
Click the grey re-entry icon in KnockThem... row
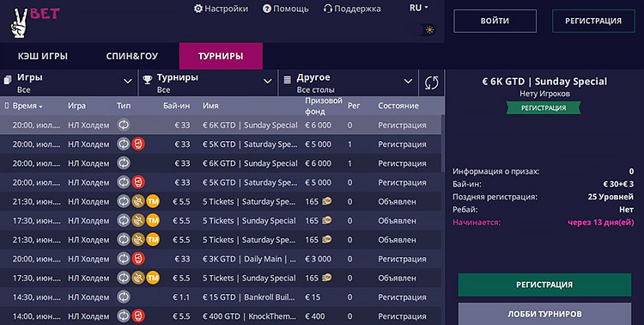coord(123,316)
